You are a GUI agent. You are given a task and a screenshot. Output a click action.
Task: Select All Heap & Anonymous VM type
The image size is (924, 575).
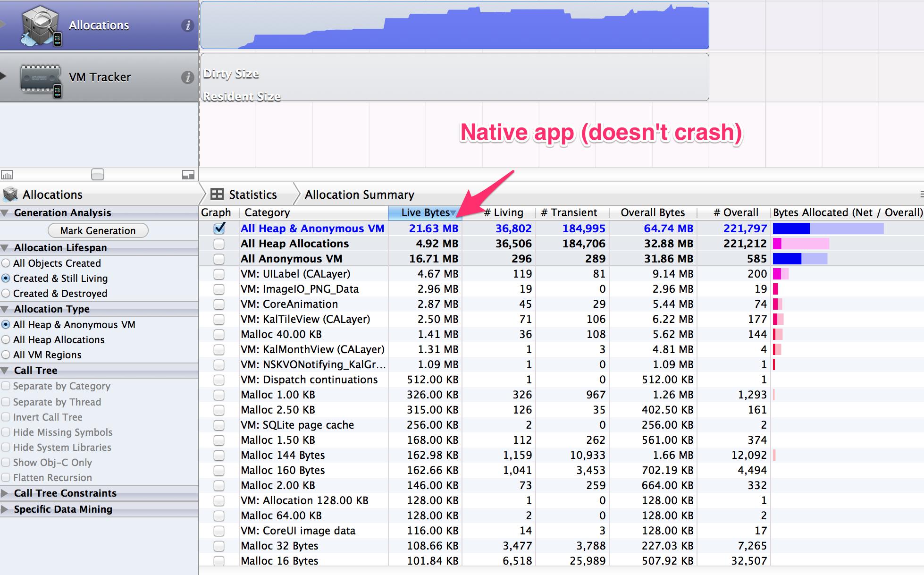click(x=6, y=325)
